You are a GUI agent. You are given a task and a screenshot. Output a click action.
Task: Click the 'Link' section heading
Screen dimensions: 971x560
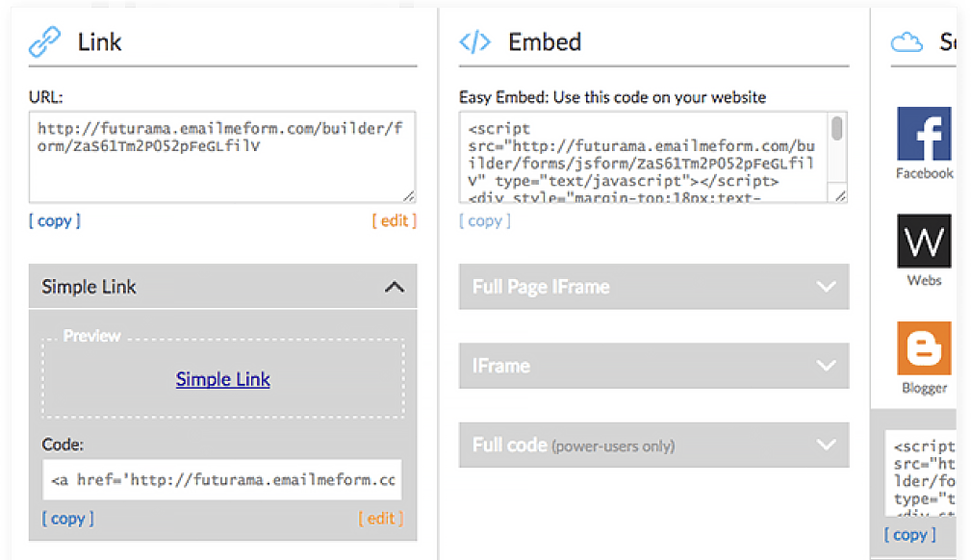pos(99,42)
